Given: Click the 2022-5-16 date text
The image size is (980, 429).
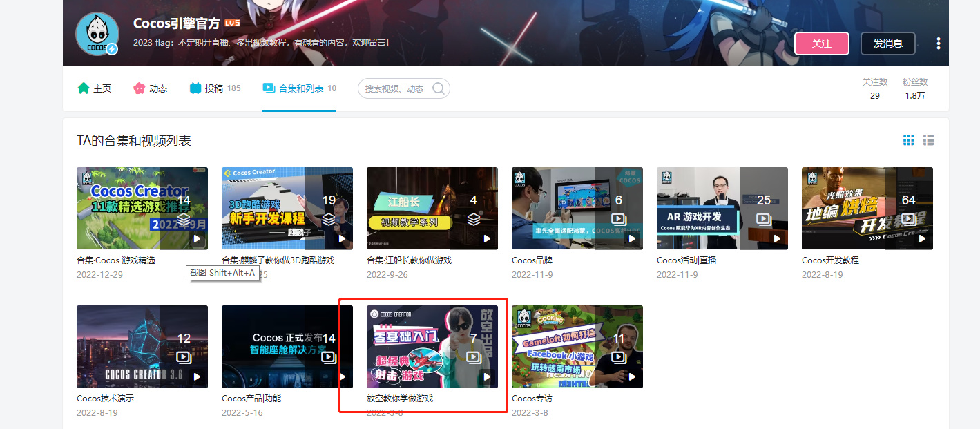Looking at the screenshot, I should (242, 412).
